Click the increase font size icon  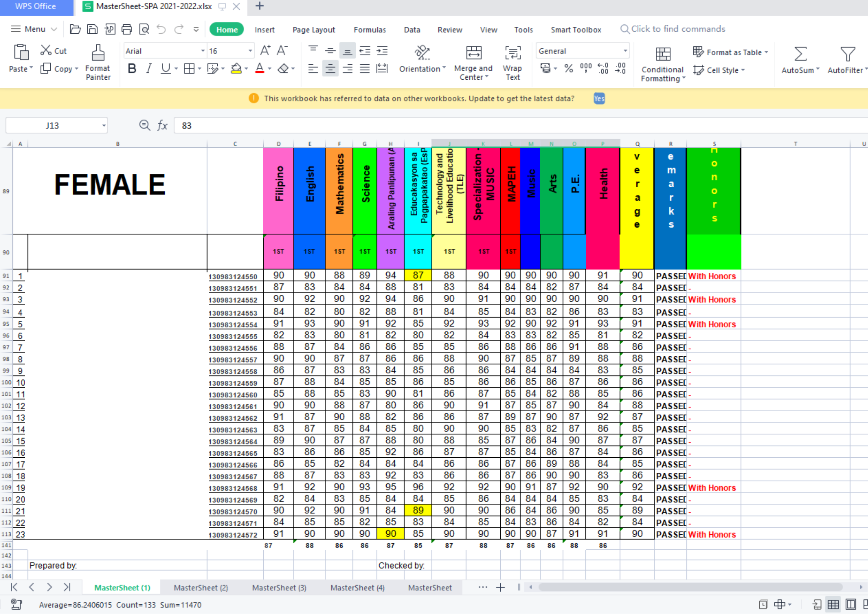[265, 51]
